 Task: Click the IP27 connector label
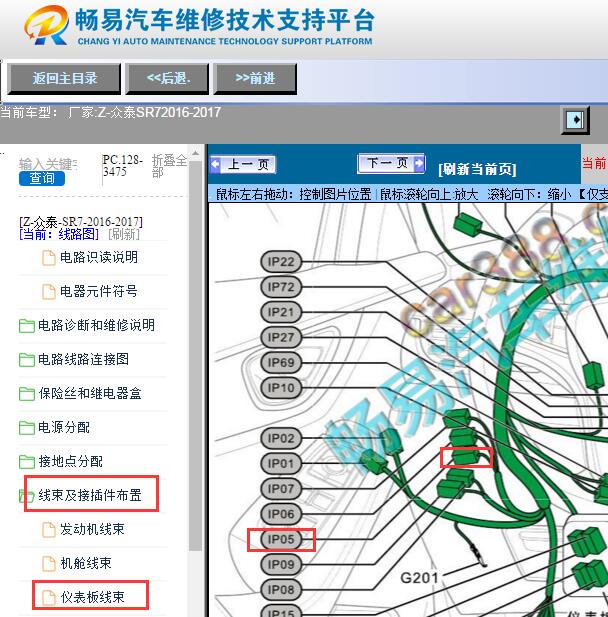pos(281,337)
